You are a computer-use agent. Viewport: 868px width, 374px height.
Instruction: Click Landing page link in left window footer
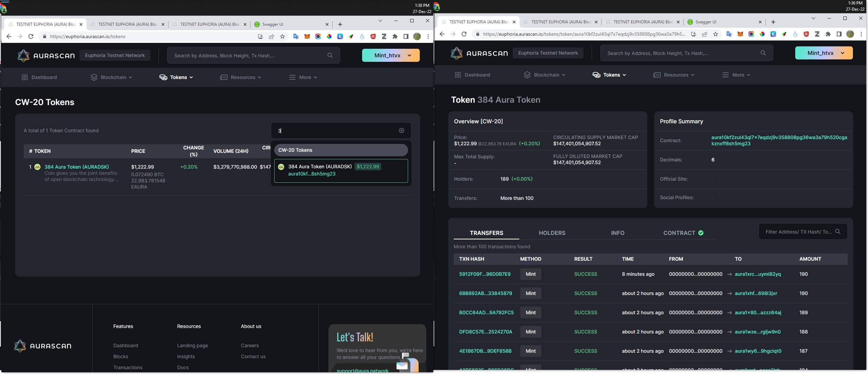click(193, 345)
